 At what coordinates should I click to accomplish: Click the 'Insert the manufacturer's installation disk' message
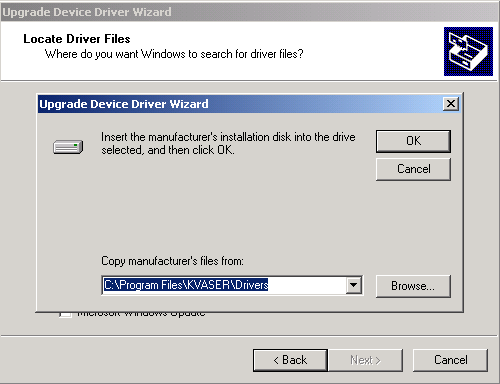pyautogui.click(x=228, y=143)
